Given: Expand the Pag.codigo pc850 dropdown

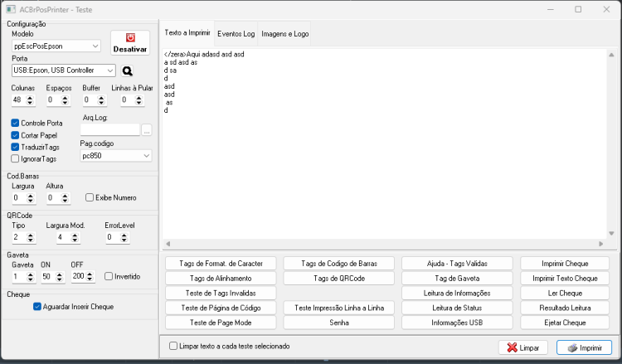Looking at the screenshot, I should click(x=116, y=156).
